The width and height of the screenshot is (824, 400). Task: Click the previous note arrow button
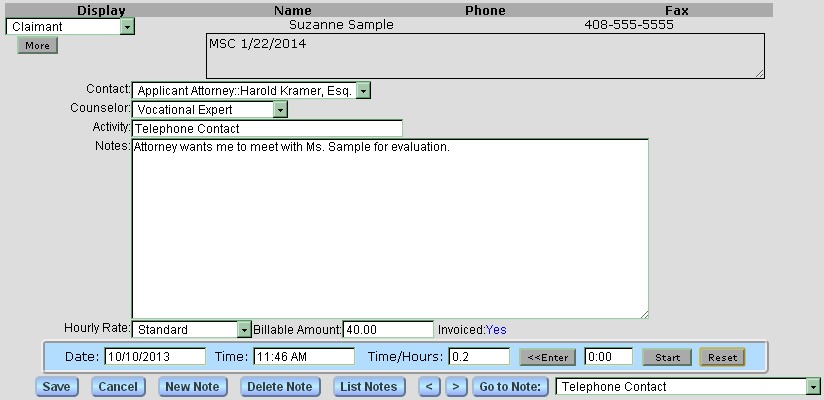[429, 387]
